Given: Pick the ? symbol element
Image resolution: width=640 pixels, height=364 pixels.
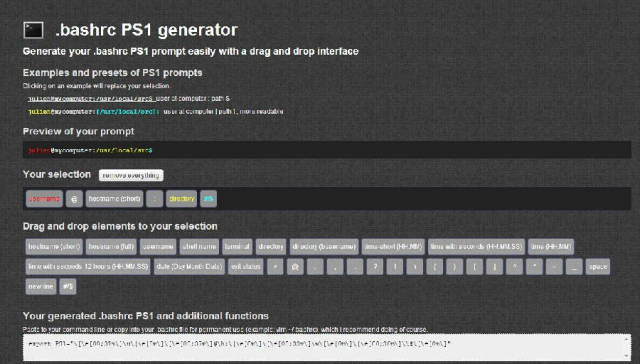Looking at the screenshot, I should pyautogui.click(x=375, y=266).
